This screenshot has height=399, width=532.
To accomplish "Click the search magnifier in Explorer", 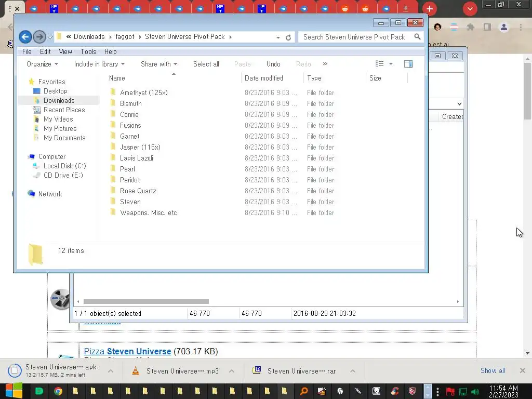I will (417, 37).
